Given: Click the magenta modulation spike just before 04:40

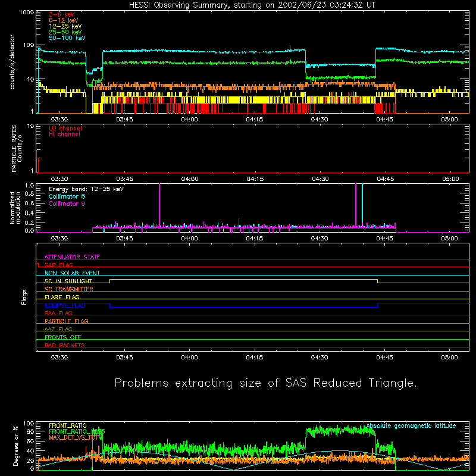Looking at the screenshot, I should point(356,205).
